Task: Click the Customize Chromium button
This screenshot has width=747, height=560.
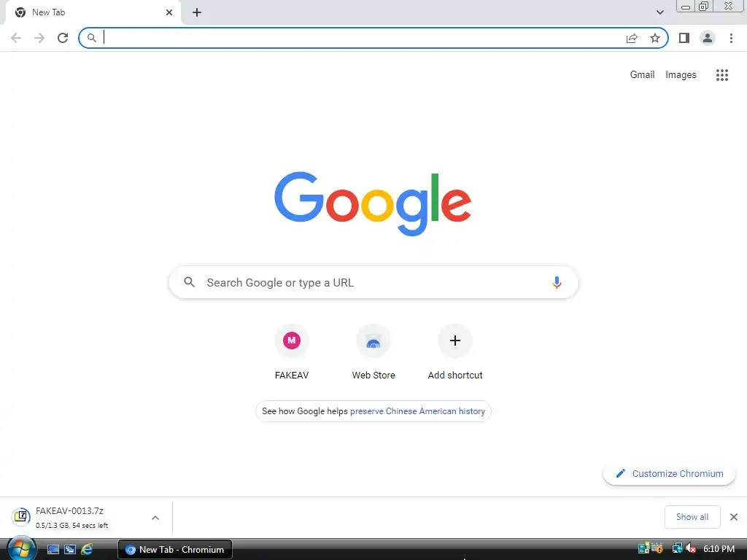Action: pos(670,473)
